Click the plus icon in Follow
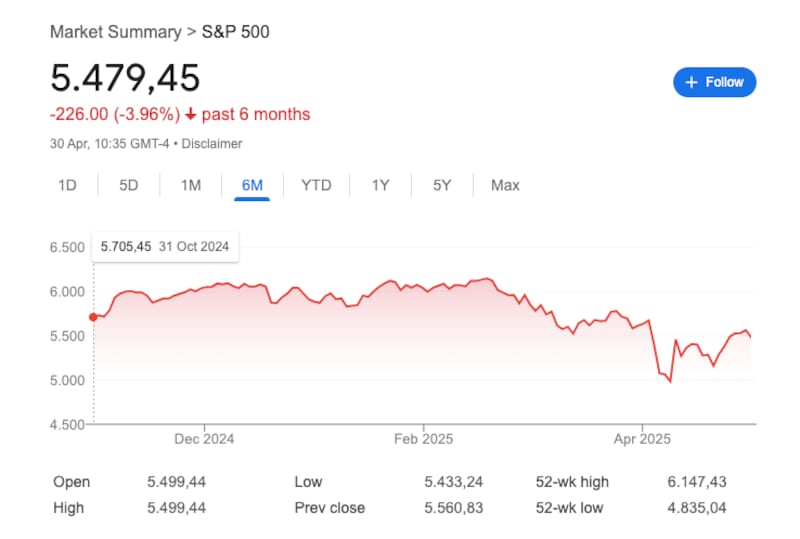Screen dimensions: 800x539 pos(691,82)
